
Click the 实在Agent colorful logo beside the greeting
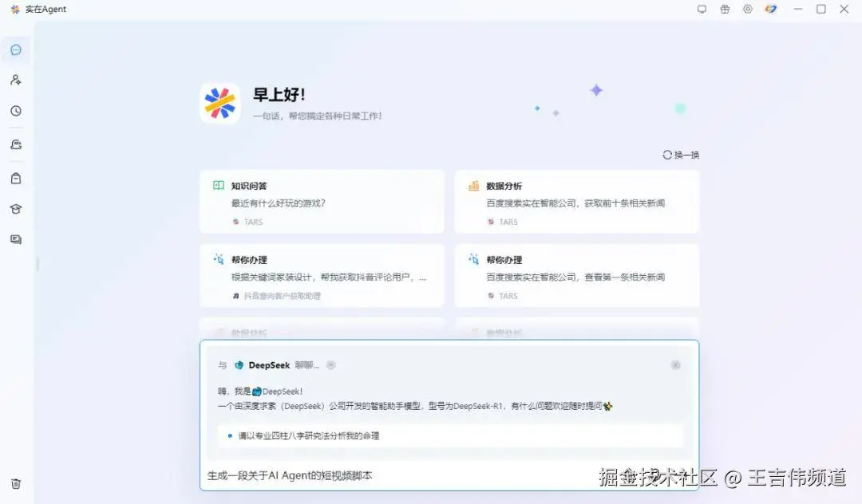(220, 103)
